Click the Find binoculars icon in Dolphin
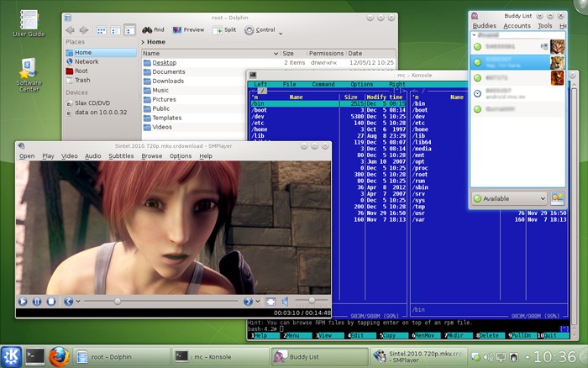Viewport: 588px width, 368px height. tap(147, 29)
